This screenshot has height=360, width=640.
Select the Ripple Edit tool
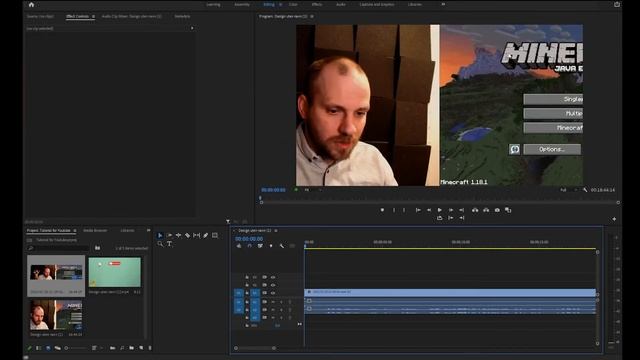178,236
